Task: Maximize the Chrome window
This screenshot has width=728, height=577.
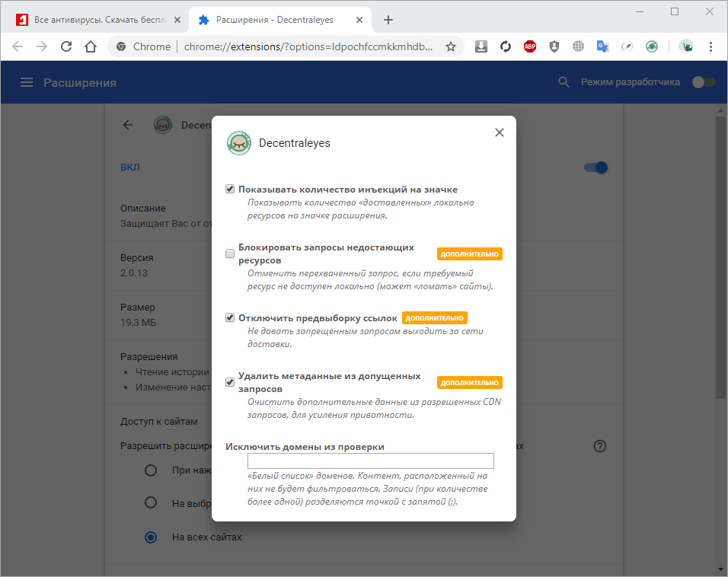Action: pyautogui.click(x=675, y=11)
